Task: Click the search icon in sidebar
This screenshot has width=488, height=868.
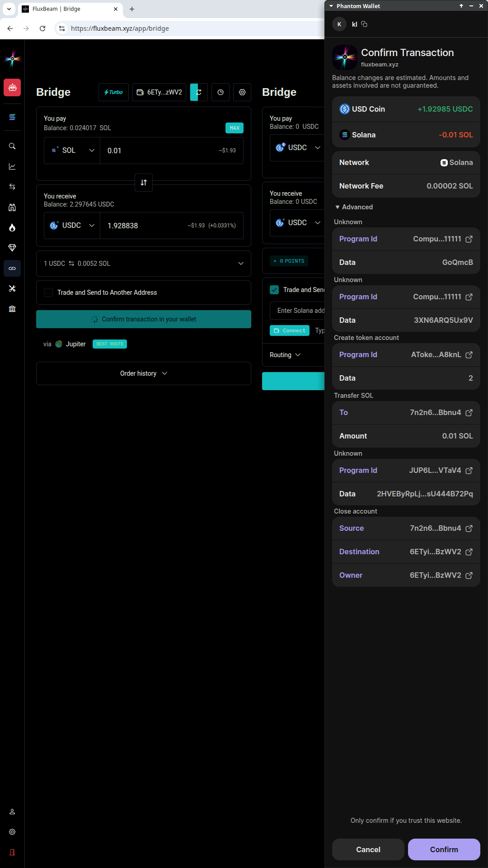Action: point(12,146)
